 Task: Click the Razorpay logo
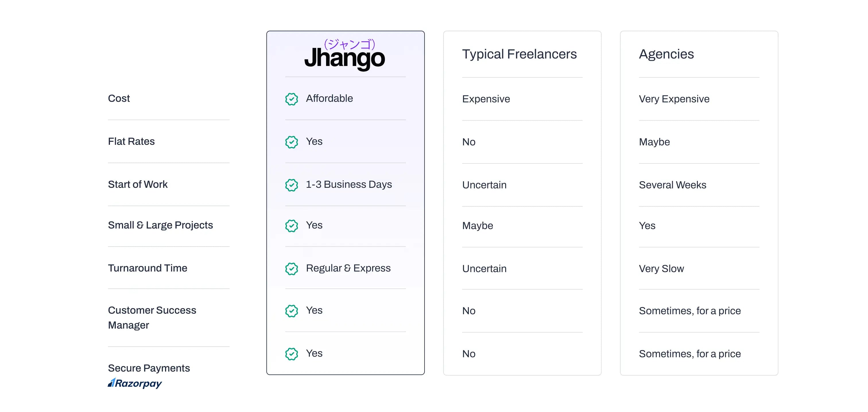click(x=135, y=383)
